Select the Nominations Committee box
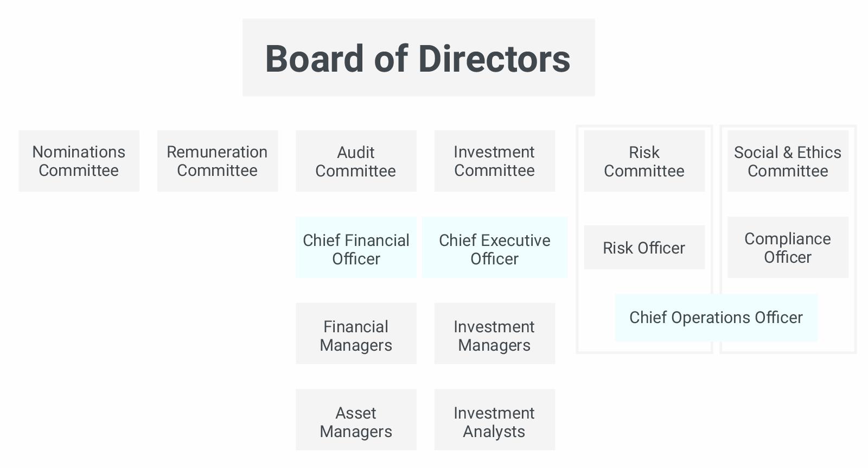The height and width of the screenshot is (468, 868). (x=79, y=161)
